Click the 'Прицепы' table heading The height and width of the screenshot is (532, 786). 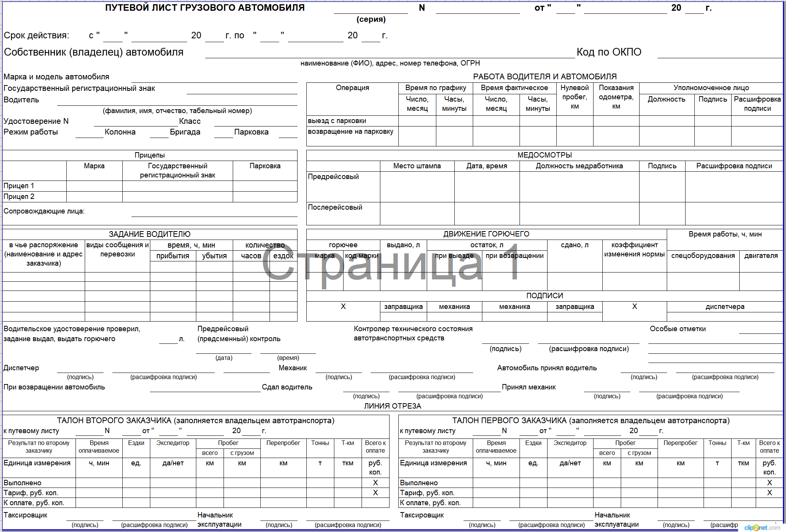(150, 155)
